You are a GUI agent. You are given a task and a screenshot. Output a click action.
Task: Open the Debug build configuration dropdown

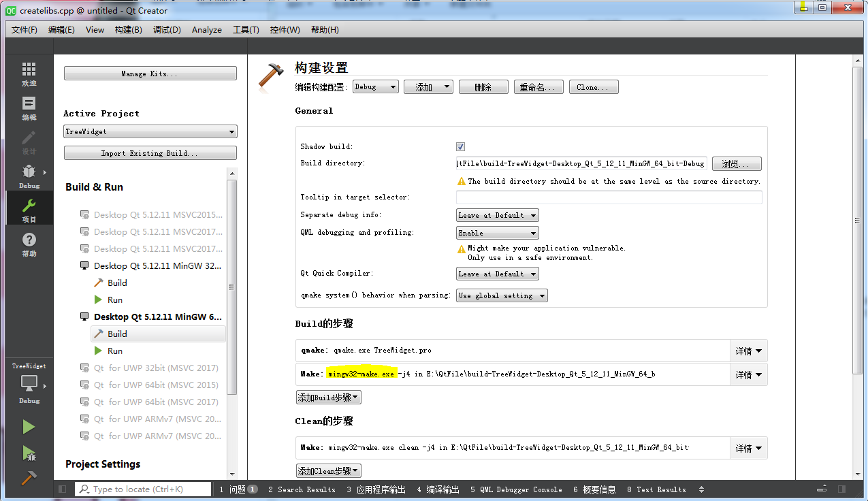pos(376,87)
